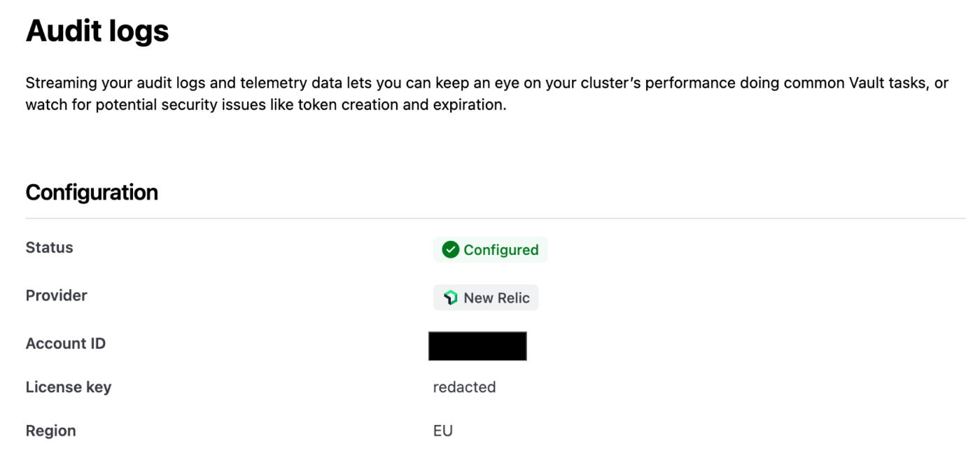Click the License key field label
This screenshot has height=472, width=980.
point(69,387)
